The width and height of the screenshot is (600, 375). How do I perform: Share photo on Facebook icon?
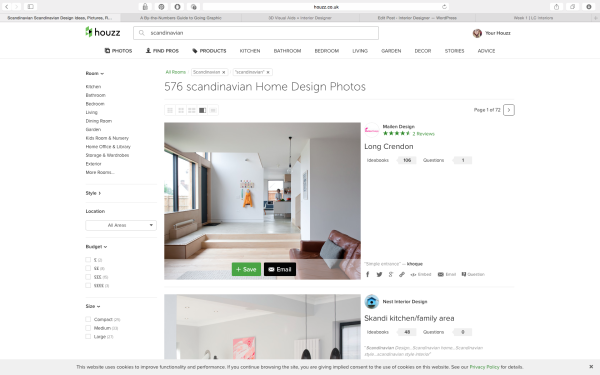pyautogui.click(x=368, y=274)
